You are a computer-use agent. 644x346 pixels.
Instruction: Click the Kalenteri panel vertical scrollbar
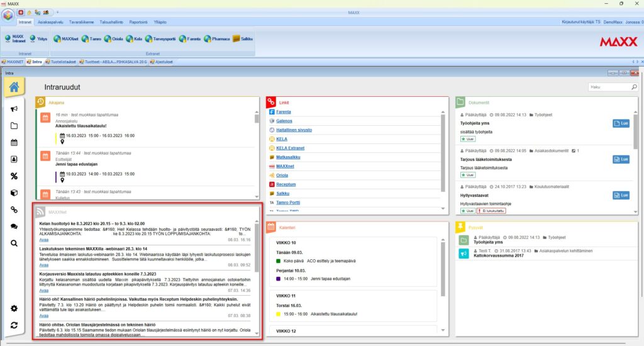[x=443, y=269]
